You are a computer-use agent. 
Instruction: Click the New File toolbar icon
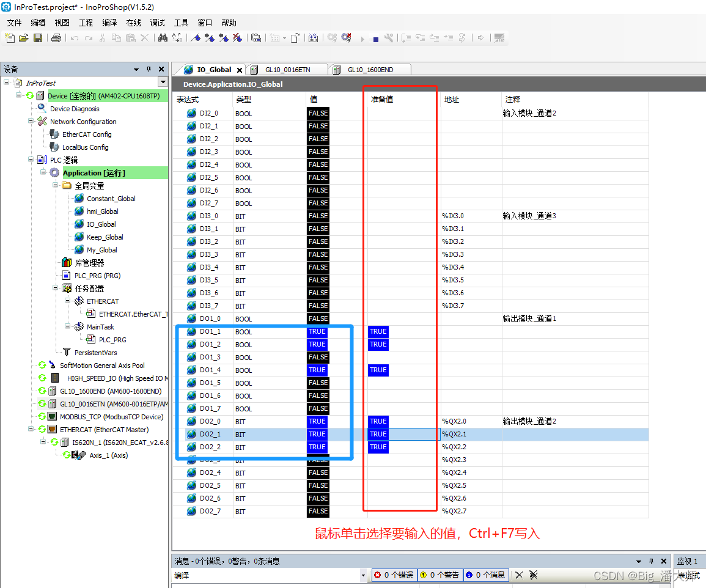[x=9, y=38]
